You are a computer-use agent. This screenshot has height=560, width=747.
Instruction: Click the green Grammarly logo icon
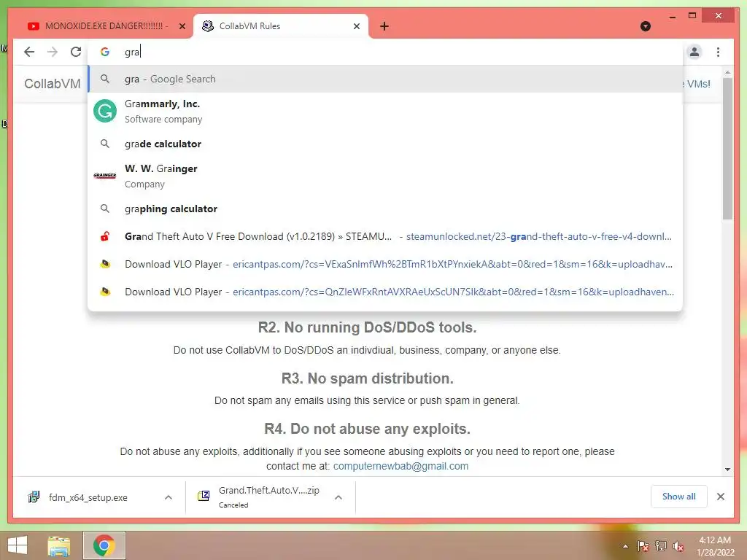coord(105,111)
